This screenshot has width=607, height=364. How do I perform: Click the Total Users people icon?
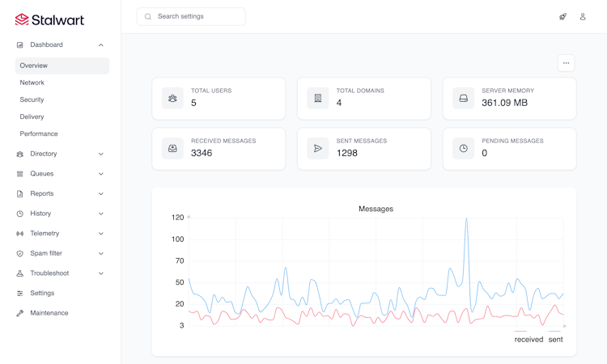(x=172, y=98)
